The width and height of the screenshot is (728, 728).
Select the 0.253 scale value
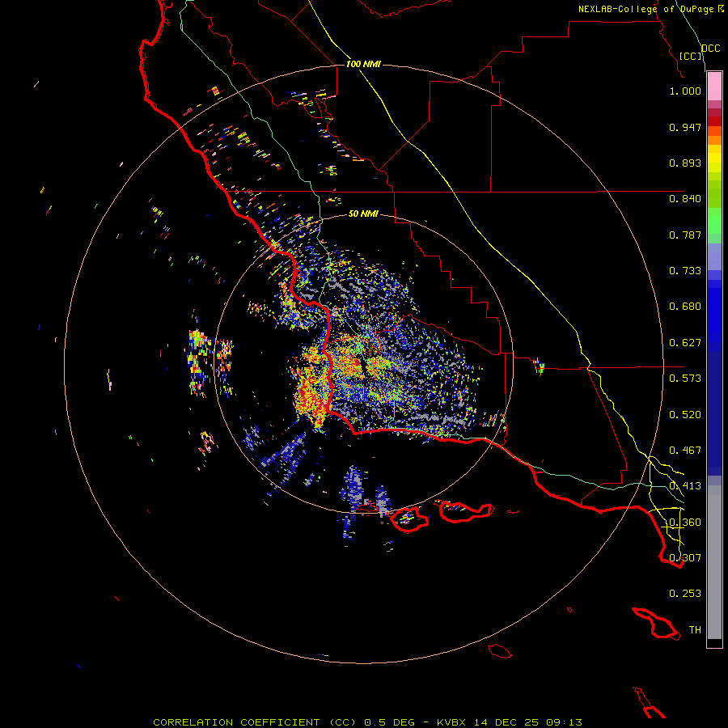pyautogui.click(x=685, y=594)
